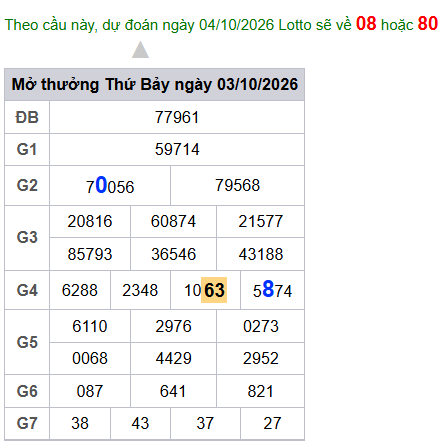The width and height of the screenshot is (447, 446).
Task: Click the prediction sentence for 04/10/2026
Action: click(x=221, y=24)
